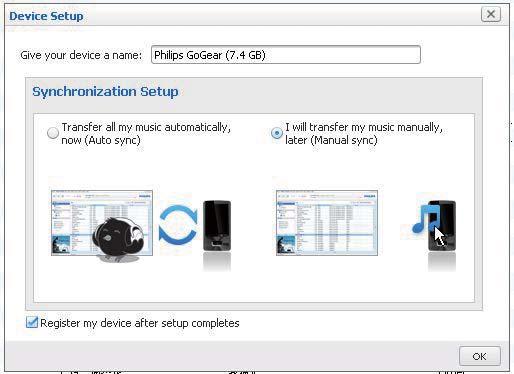514x374 pixels.
Task: Click the blue music note icon
Action: pos(425,219)
